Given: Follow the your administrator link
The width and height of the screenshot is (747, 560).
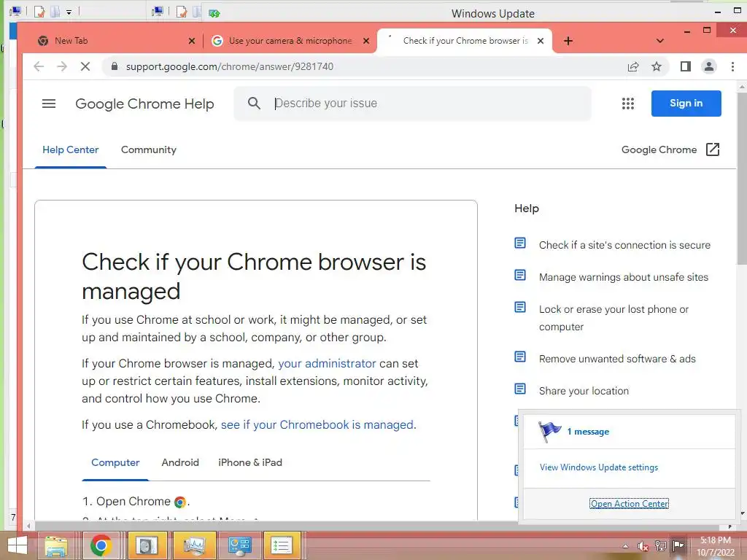Looking at the screenshot, I should click(327, 364).
